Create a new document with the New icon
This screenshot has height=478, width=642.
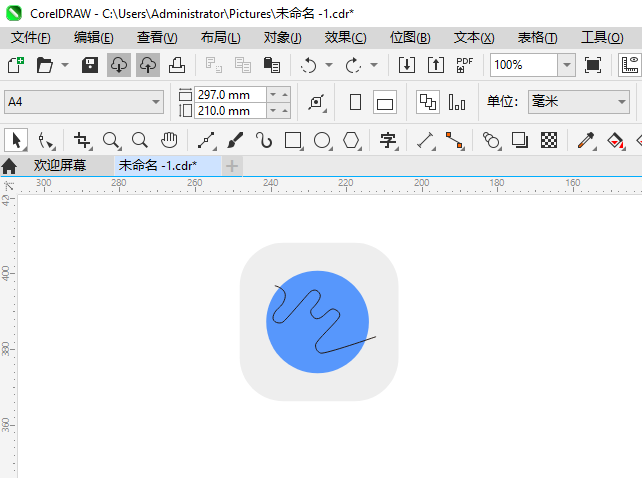(16, 65)
